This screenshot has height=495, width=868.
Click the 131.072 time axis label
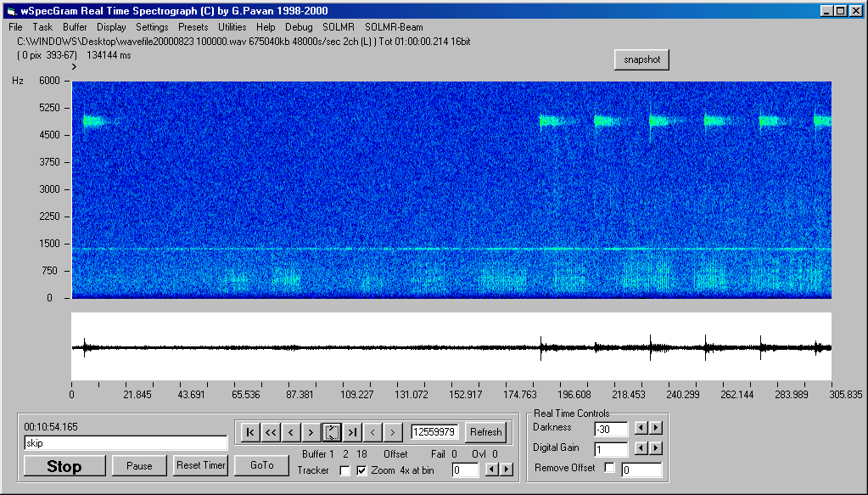pyautogui.click(x=411, y=395)
